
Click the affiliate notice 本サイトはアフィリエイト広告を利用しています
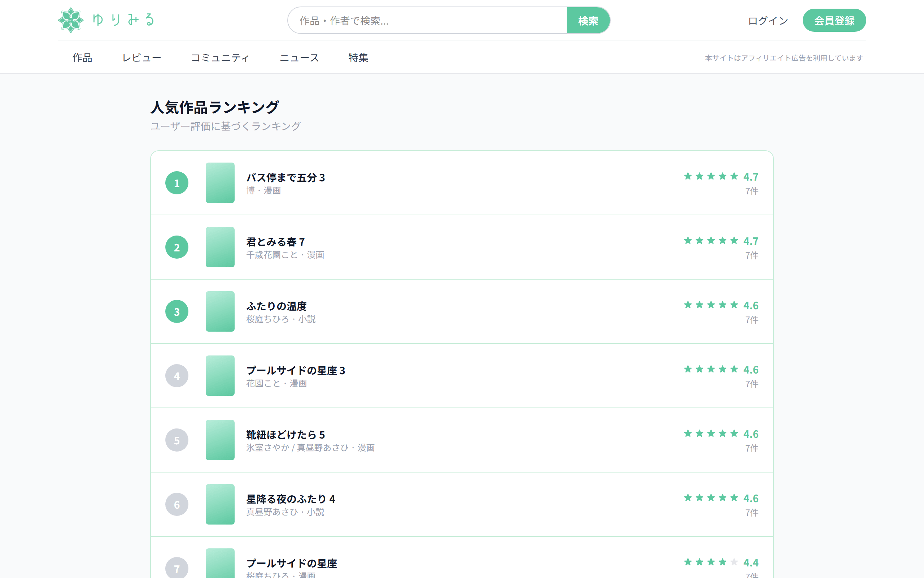coord(784,58)
